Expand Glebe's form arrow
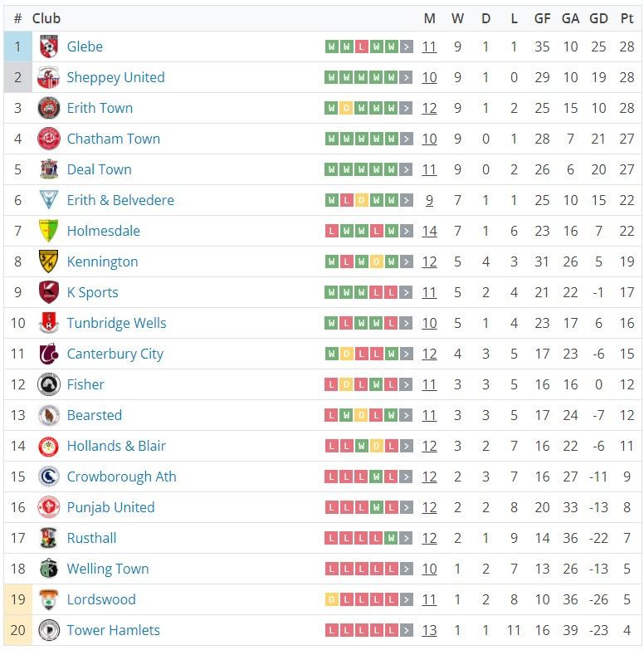This screenshot has height=650, width=644. click(407, 46)
